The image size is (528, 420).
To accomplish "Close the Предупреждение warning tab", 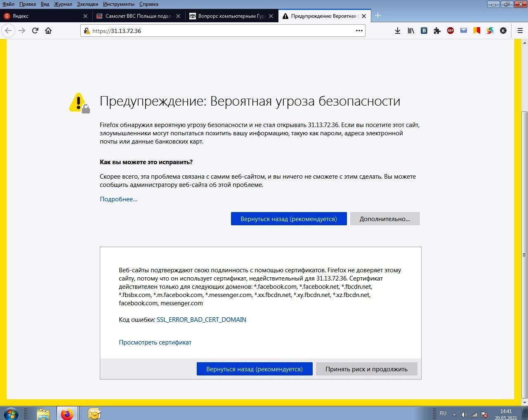I will (364, 16).
